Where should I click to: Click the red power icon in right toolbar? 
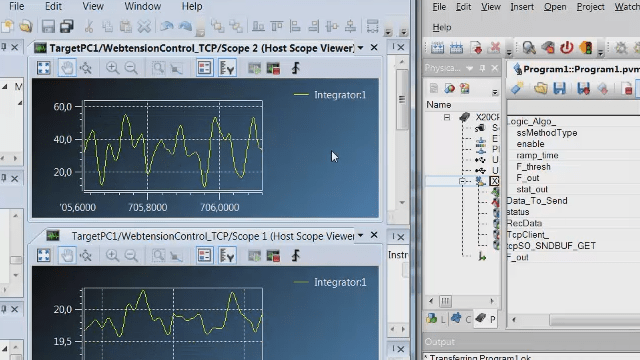coord(567,48)
